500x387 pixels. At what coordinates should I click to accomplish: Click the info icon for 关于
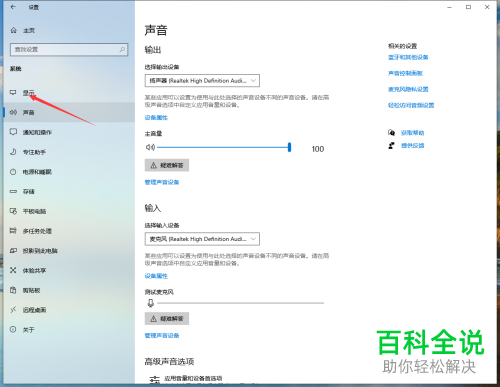[13, 329]
